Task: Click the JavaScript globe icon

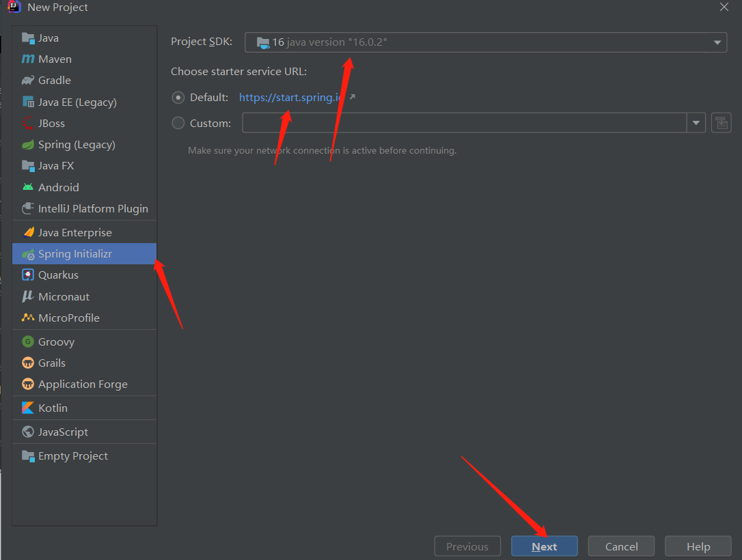Action: [28, 432]
